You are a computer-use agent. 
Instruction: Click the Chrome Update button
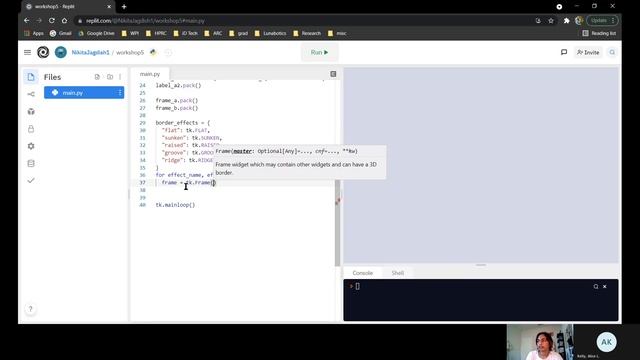[602, 20]
